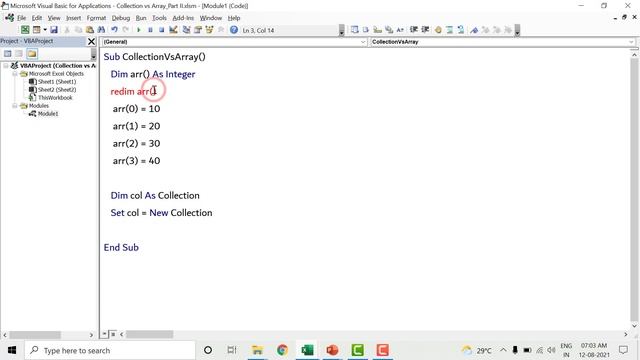This screenshot has height=360, width=640.
Task: Click Edit toolbar options overflow arrow
Action: (517, 30)
